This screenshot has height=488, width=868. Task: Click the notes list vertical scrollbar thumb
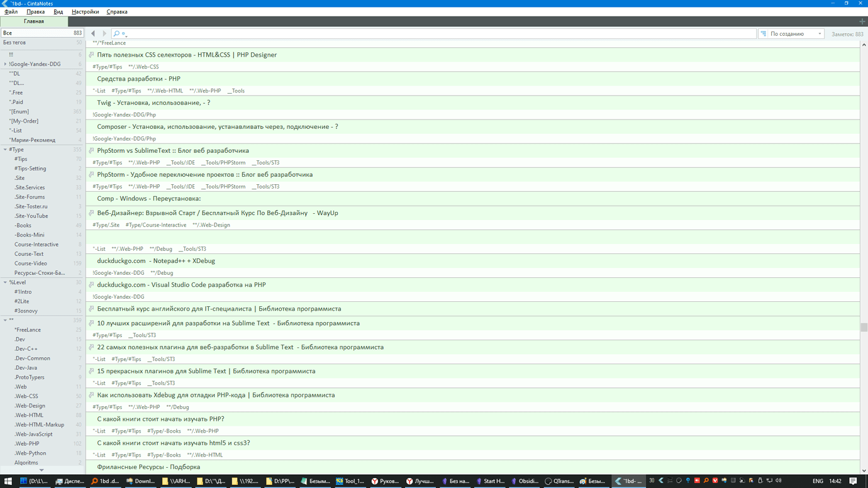[864, 327]
